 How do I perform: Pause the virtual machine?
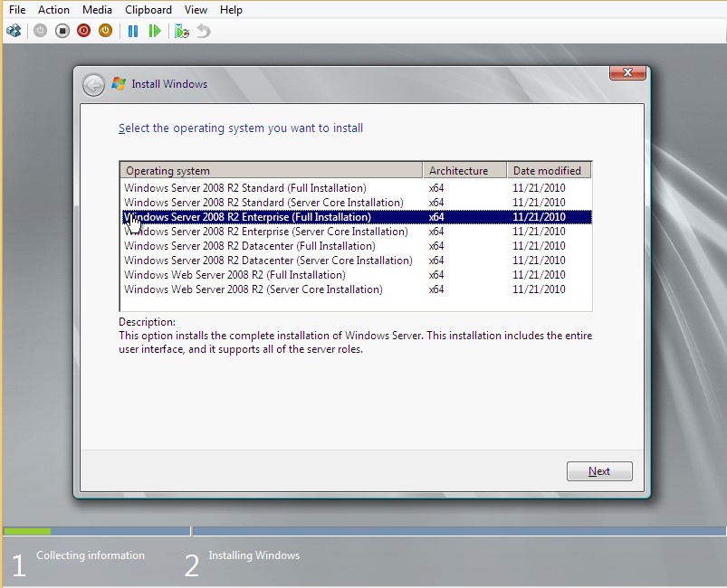point(133,31)
